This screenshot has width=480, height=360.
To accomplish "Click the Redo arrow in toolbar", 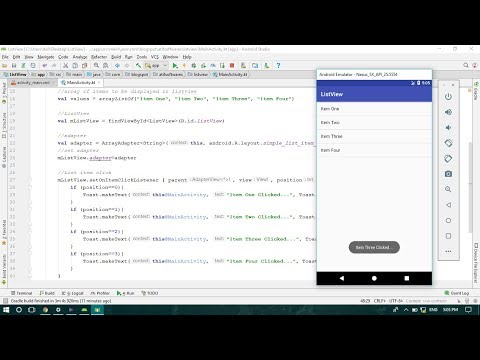I will (x=54, y=66).
